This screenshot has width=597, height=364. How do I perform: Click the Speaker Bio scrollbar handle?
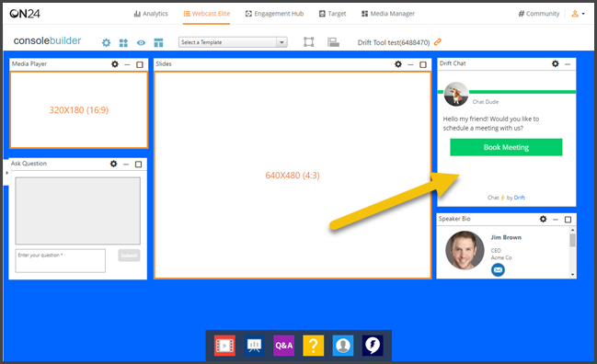(572, 240)
